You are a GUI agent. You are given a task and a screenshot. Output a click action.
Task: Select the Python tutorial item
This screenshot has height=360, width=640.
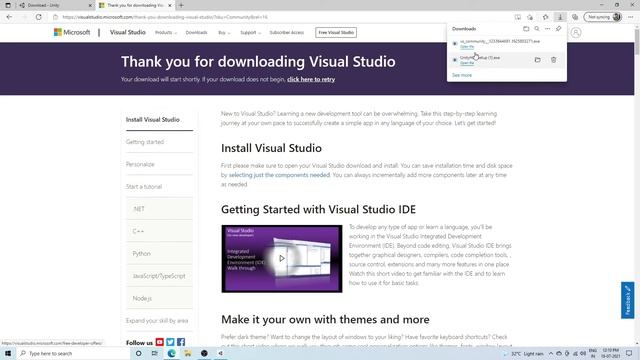[159, 253]
